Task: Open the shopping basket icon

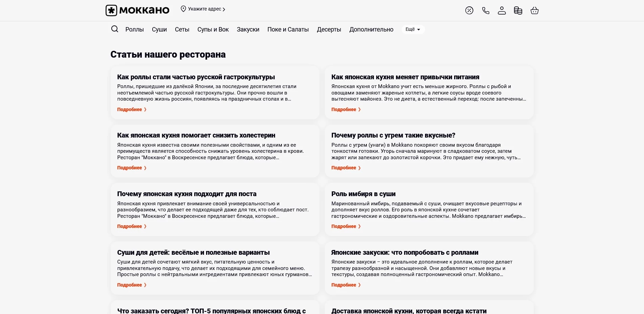Action: [535, 11]
